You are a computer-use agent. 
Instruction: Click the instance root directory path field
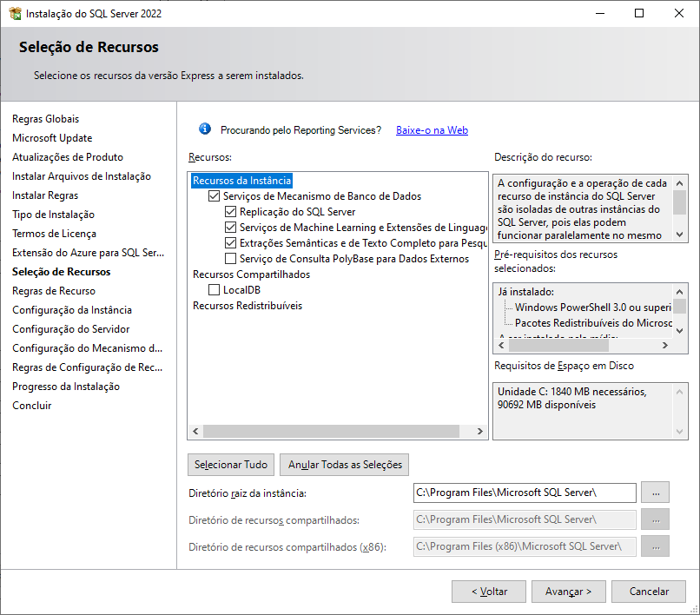point(525,493)
